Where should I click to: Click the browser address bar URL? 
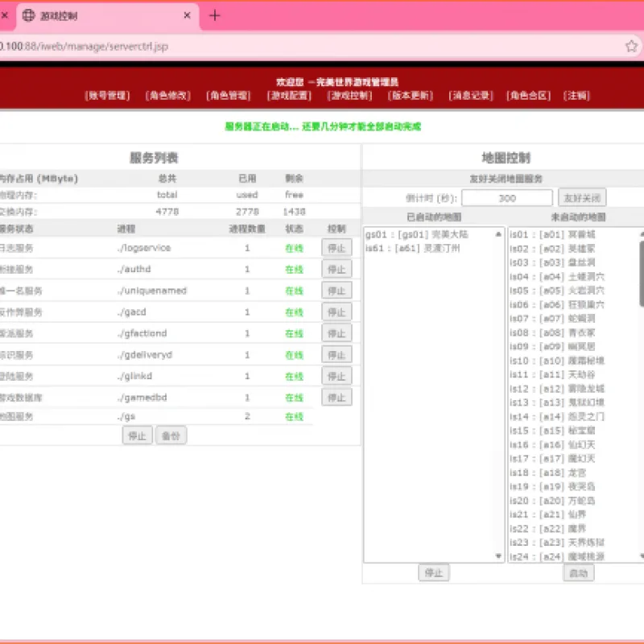click(85, 47)
